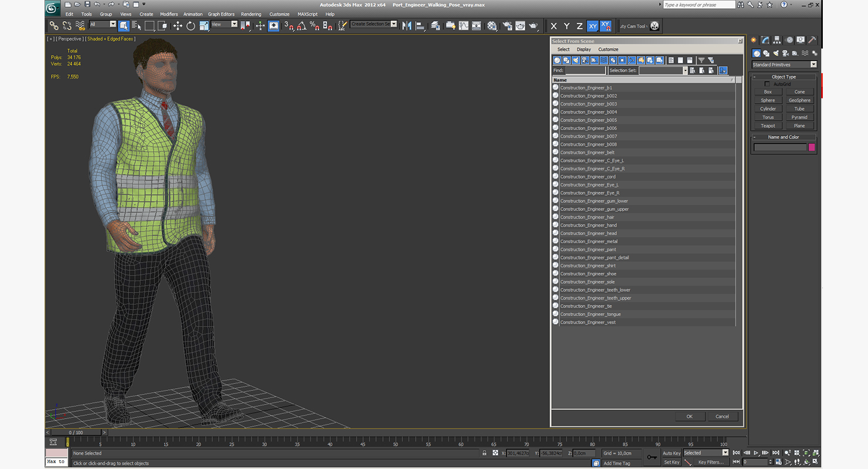The width and height of the screenshot is (868, 469).
Task: Click the GeoSphere primitive button
Action: click(x=799, y=100)
